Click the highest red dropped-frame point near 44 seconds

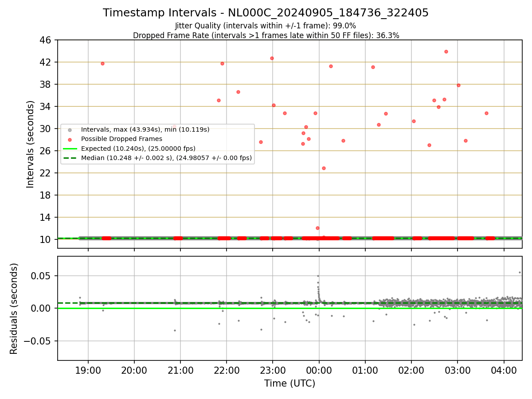pyautogui.click(x=446, y=51)
